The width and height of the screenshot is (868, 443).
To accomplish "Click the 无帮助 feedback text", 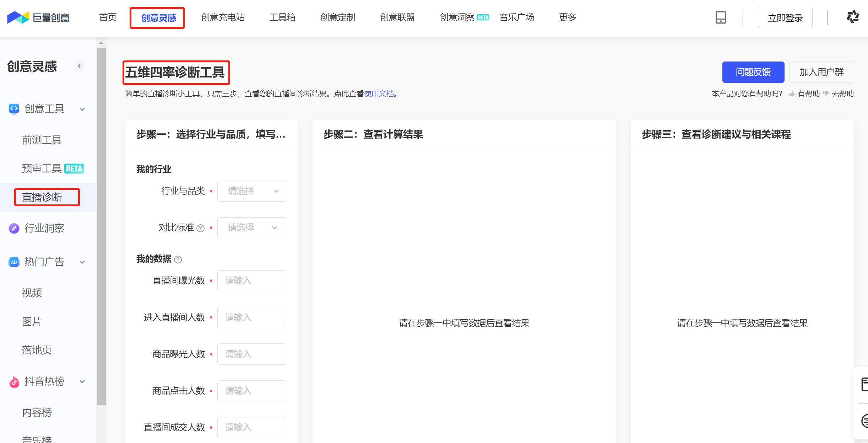I will (x=842, y=94).
